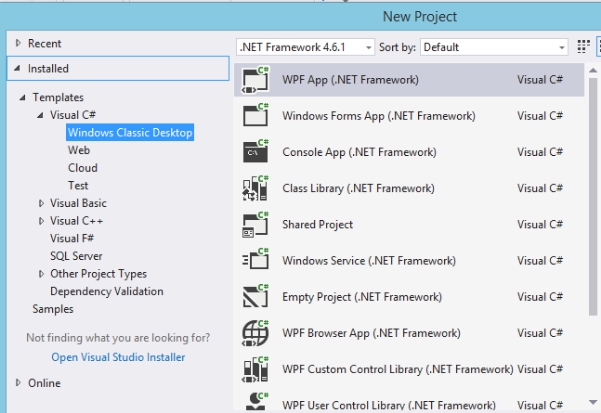Choose the Console App template icon
This screenshot has width=601, height=413.
click(255, 152)
